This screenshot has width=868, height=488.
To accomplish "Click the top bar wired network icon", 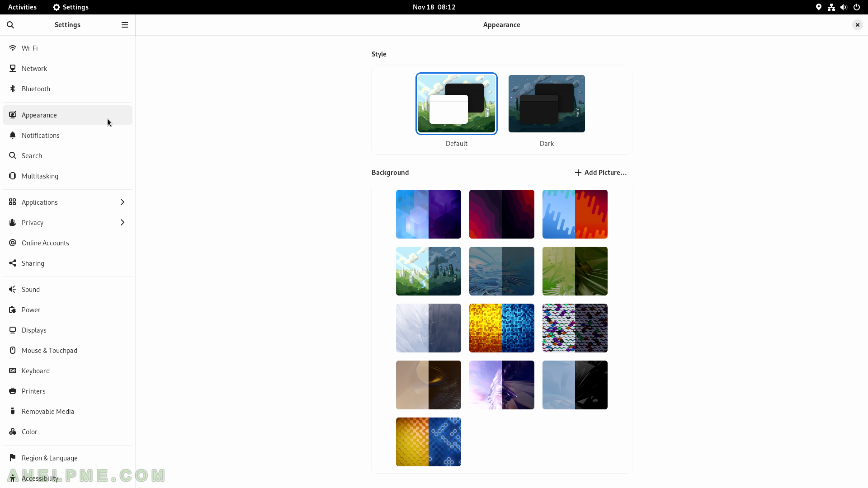I will 831,7.
